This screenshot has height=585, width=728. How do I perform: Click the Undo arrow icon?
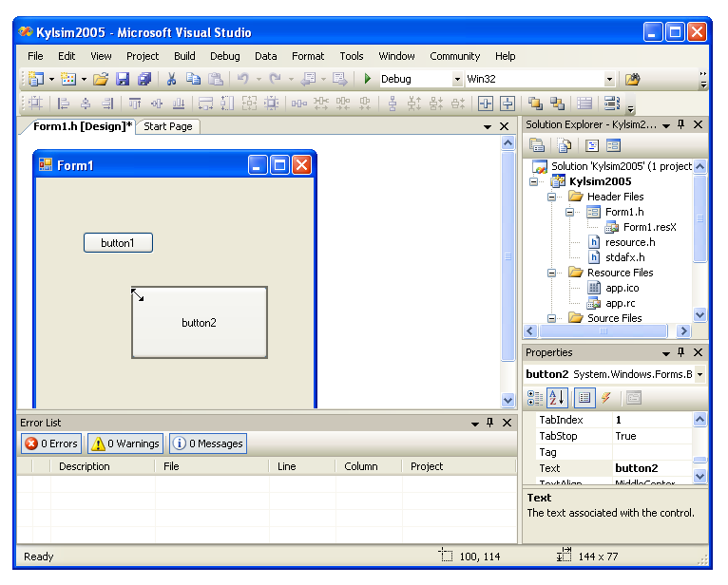(x=242, y=79)
